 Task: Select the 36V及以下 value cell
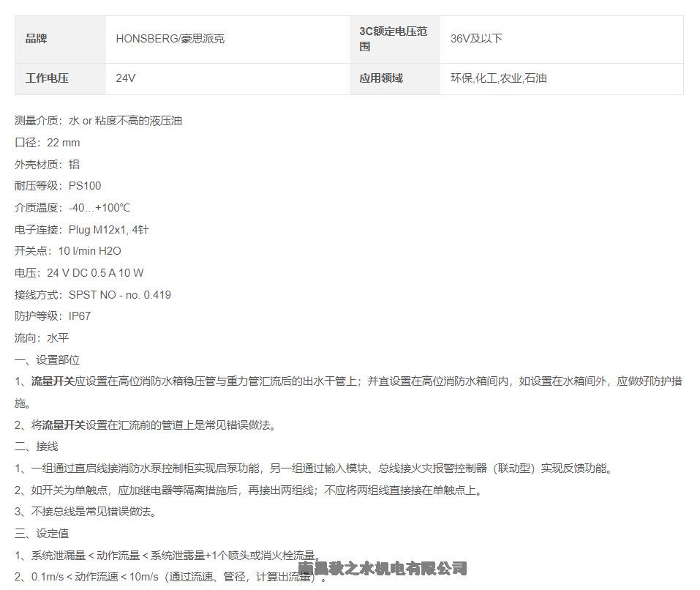(x=476, y=38)
